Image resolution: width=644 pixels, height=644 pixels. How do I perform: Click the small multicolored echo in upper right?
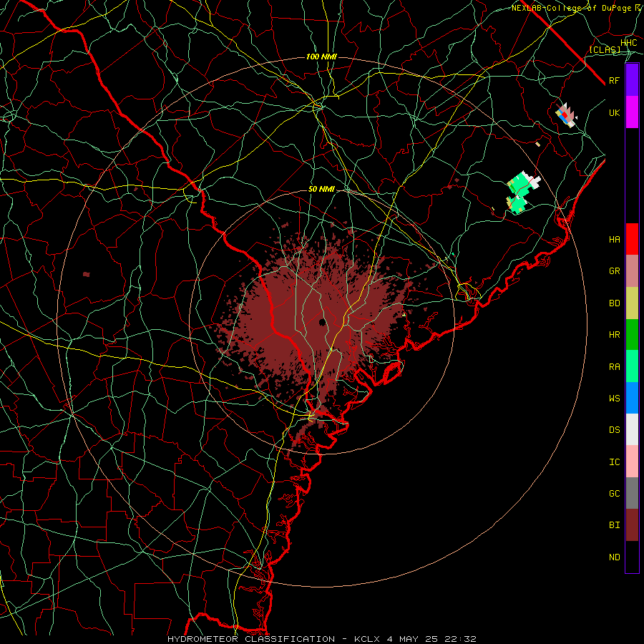pyautogui.click(x=567, y=115)
